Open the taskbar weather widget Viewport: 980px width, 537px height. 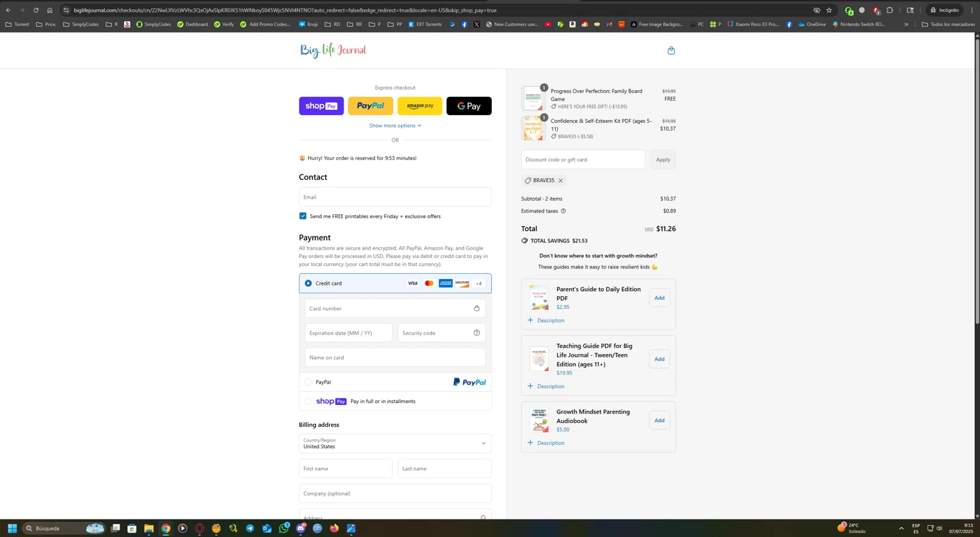[853, 529]
